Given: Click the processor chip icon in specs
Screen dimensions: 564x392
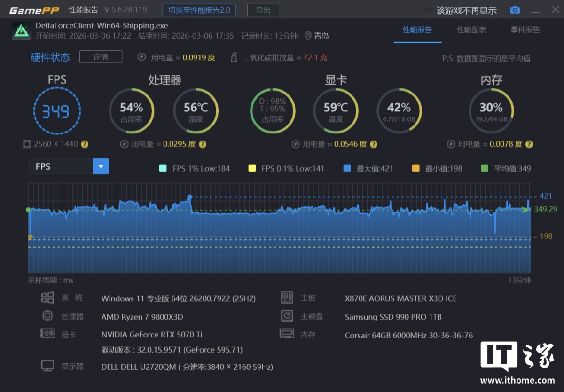Looking at the screenshot, I should (x=47, y=316).
